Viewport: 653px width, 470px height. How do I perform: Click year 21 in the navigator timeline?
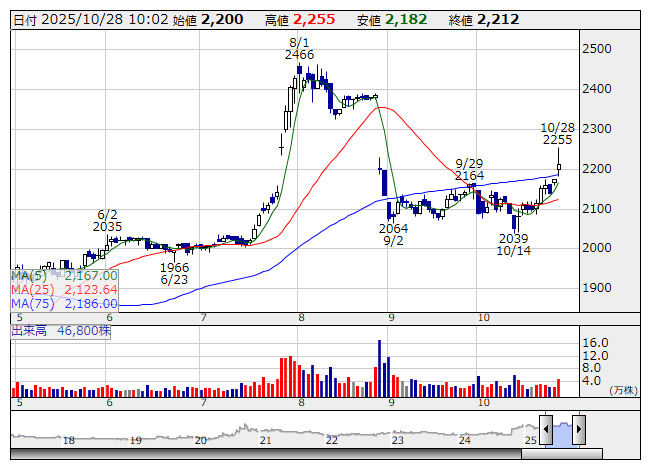(x=265, y=440)
